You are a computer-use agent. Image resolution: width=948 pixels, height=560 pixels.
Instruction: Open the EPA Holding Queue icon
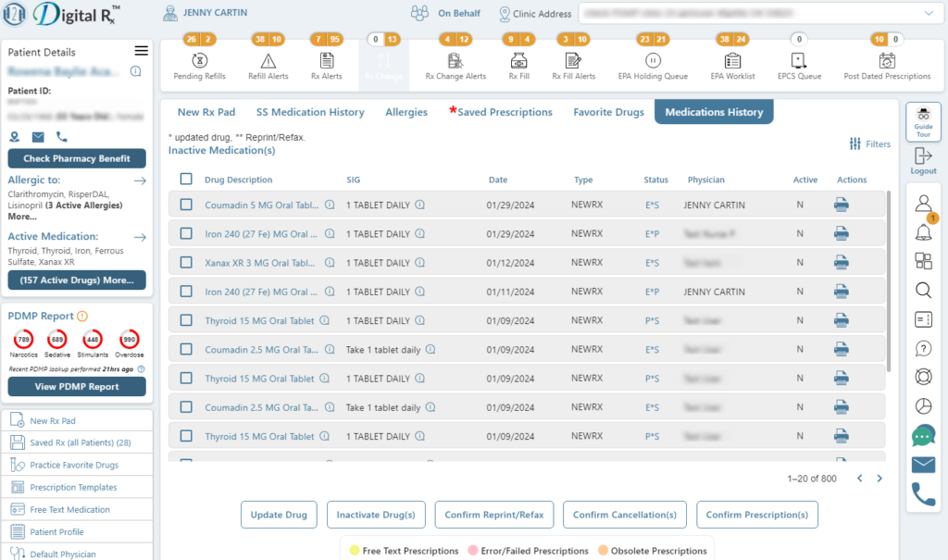coord(653,60)
